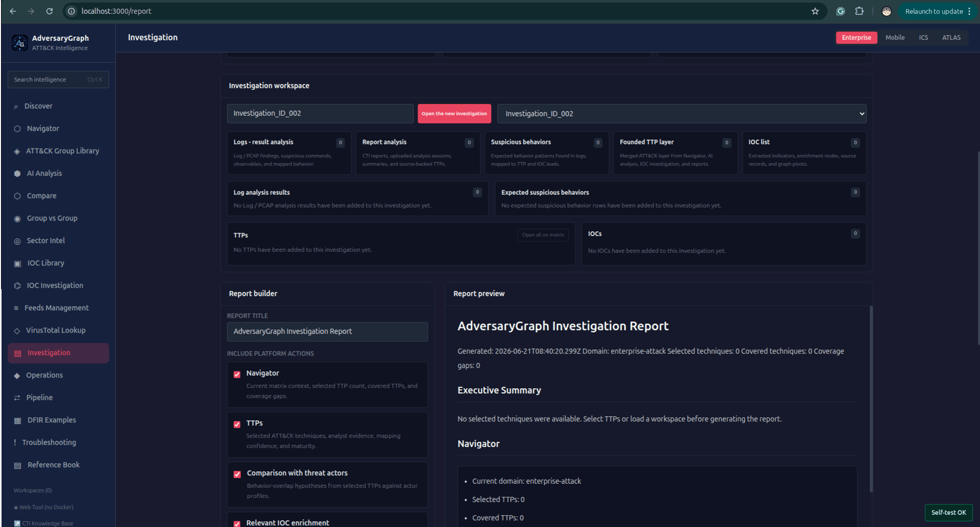The height and width of the screenshot is (527, 980).
Task: Click the IOC Investigation icon
Action: point(17,286)
